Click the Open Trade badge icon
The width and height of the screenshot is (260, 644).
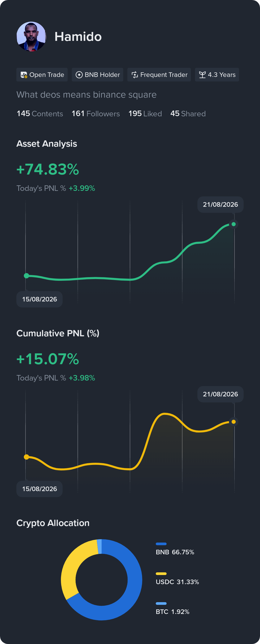pyautogui.click(x=24, y=75)
